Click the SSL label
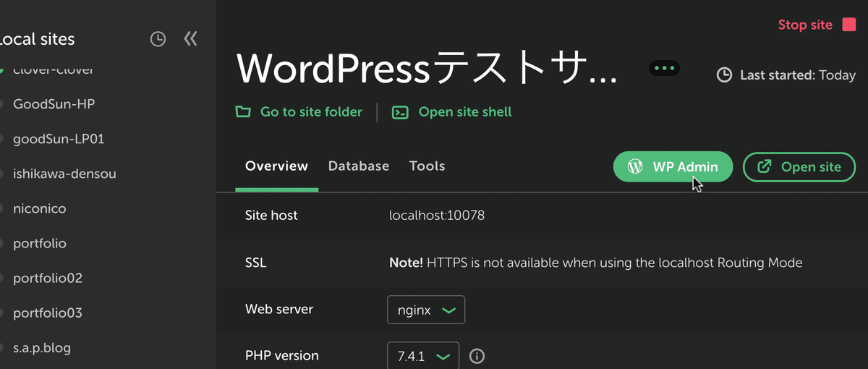 (x=256, y=263)
